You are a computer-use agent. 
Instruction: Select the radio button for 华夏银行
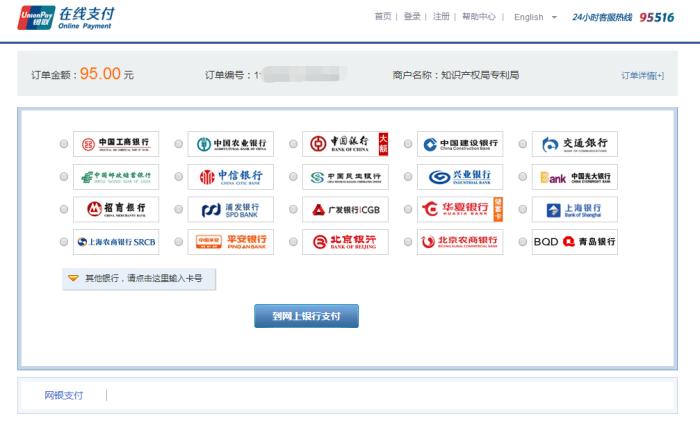[x=408, y=209]
